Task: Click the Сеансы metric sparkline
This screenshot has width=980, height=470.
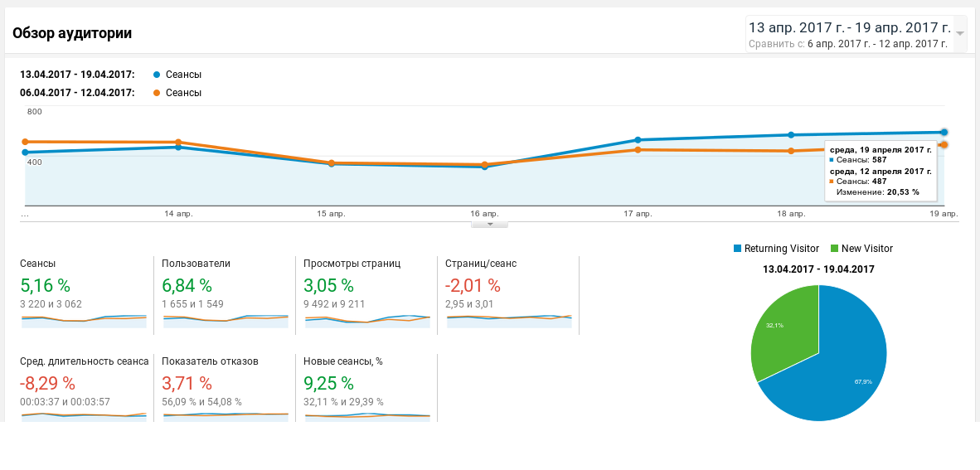Action: 84,322
